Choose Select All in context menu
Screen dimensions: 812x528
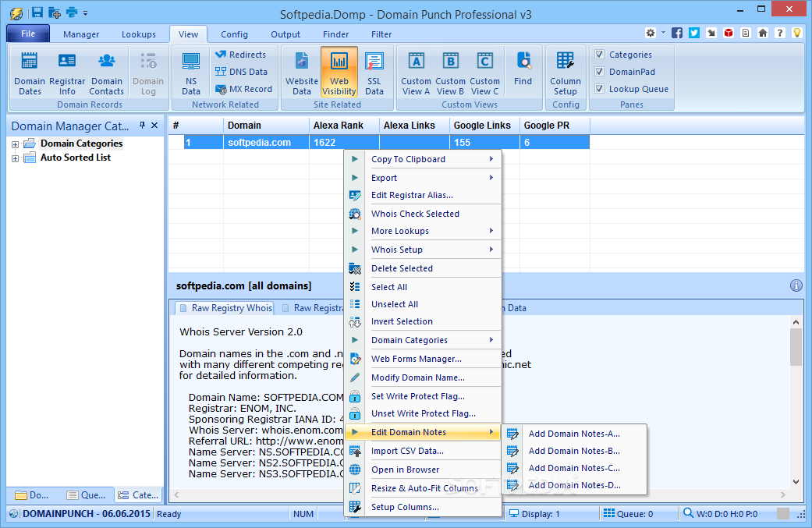pyautogui.click(x=423, y=287)
